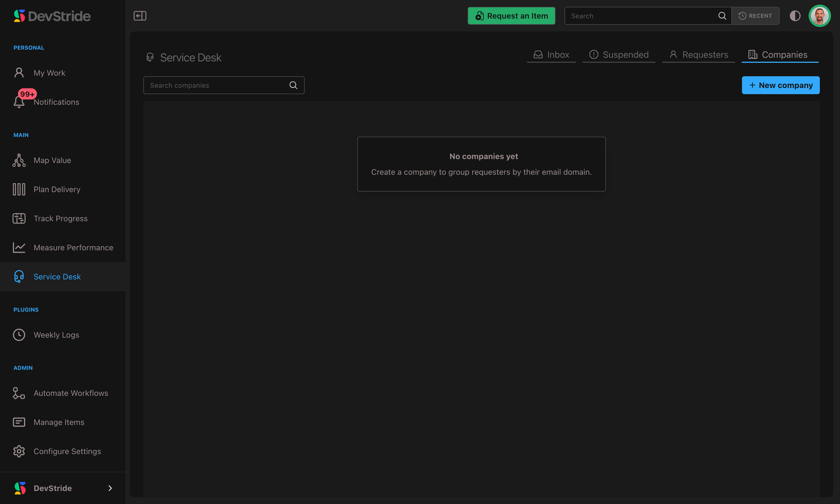Click the DevStride logo at top left
Screen dimensions: 840x504
[52, 16]
